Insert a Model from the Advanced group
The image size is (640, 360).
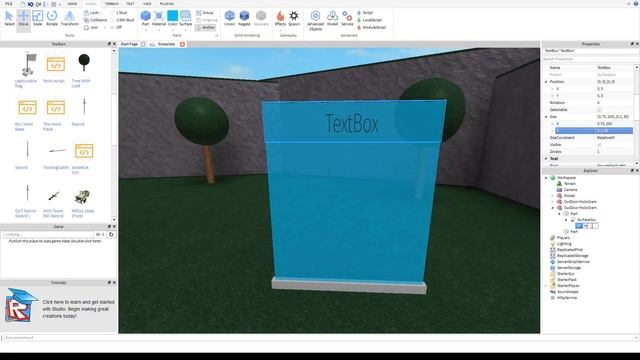[x=333, y=19]
